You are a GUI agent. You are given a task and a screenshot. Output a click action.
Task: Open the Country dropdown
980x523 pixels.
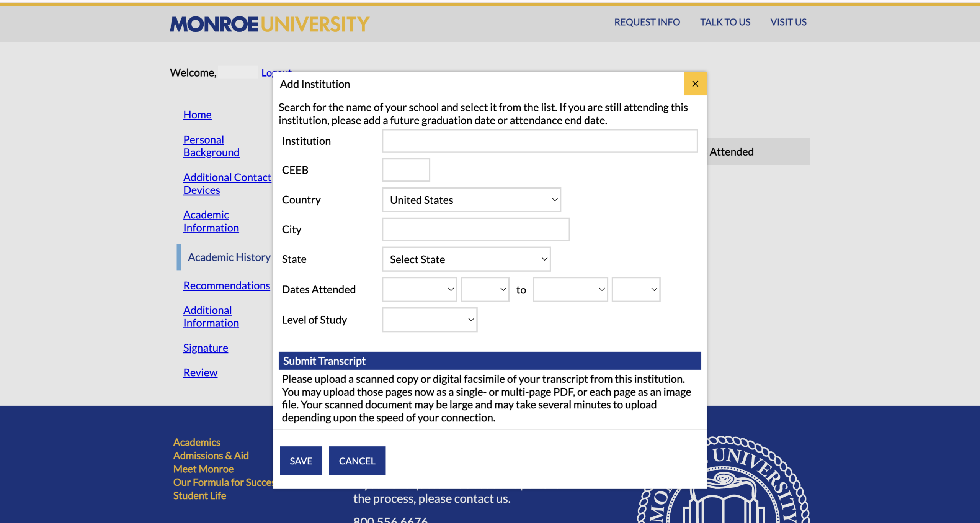tap(471, 200)
